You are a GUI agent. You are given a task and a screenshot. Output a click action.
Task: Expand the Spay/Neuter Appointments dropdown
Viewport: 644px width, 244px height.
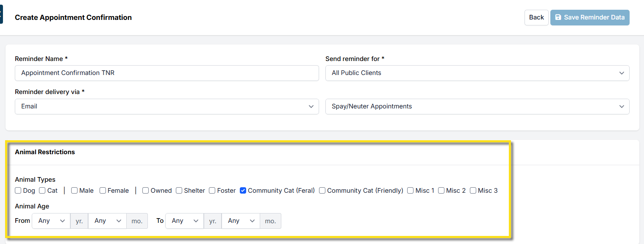pyautogui.click(x=477, y=106)
